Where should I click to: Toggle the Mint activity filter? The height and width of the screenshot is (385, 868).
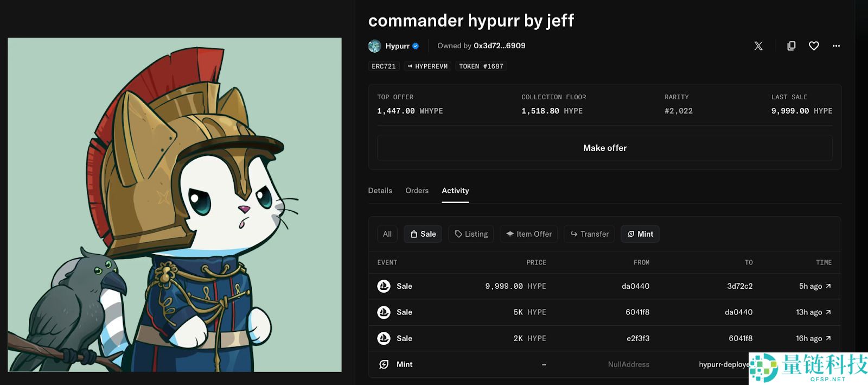tap(640, 234)
